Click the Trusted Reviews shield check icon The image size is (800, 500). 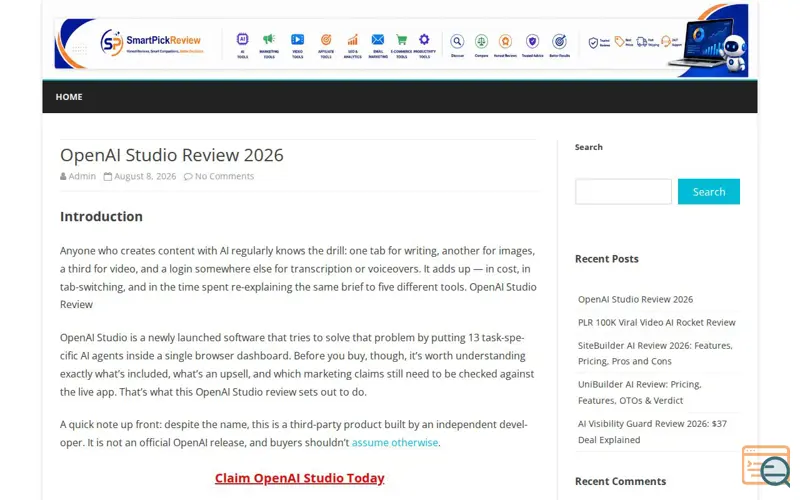(593, 43)
